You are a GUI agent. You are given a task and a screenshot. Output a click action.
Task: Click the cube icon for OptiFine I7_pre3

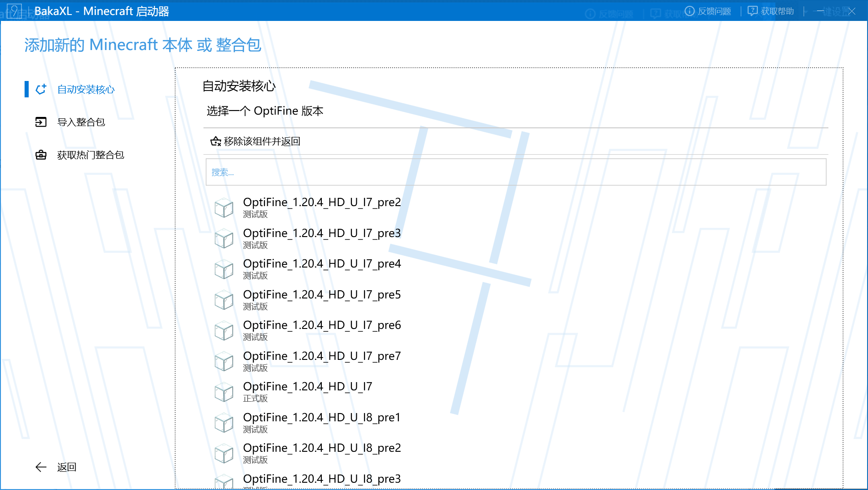click(x=224, y=238)
